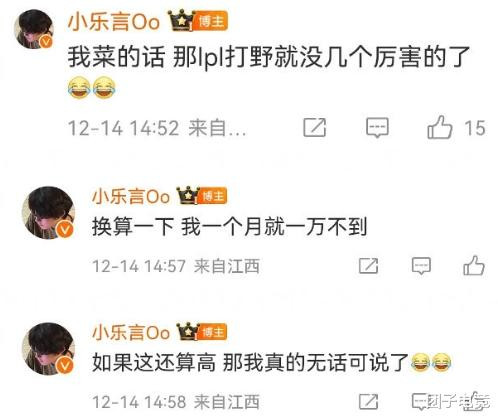Image resolution: width=498 pixels, height=420 pixels.
Task: Open the 小乐言Oo username in first comment
Action: (x=114, y=22)
